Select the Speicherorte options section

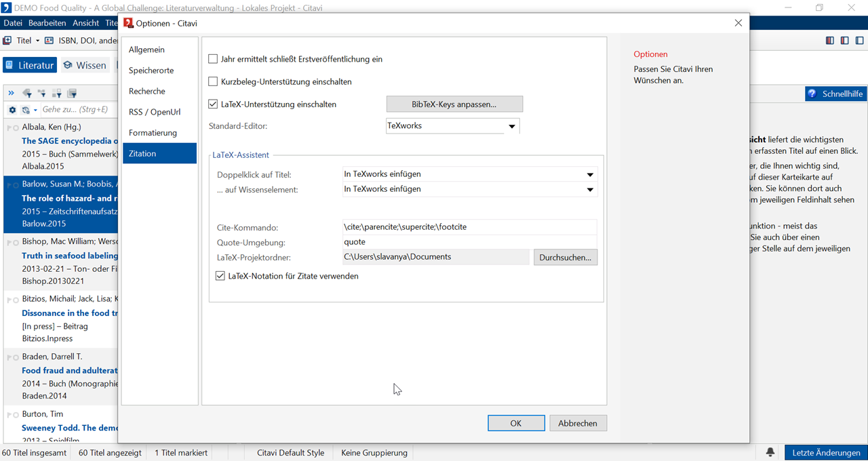pyautogui.click(x=151, y=71)
